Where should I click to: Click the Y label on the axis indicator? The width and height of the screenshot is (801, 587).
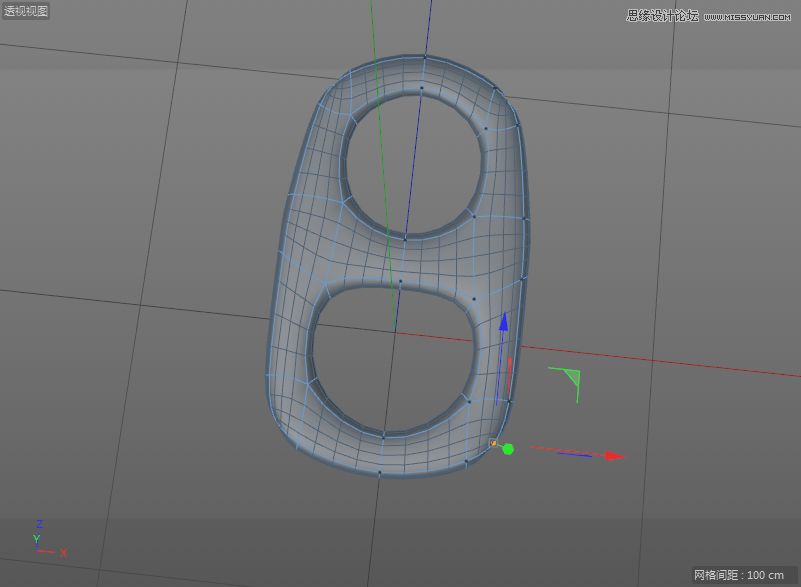[36, 538]
